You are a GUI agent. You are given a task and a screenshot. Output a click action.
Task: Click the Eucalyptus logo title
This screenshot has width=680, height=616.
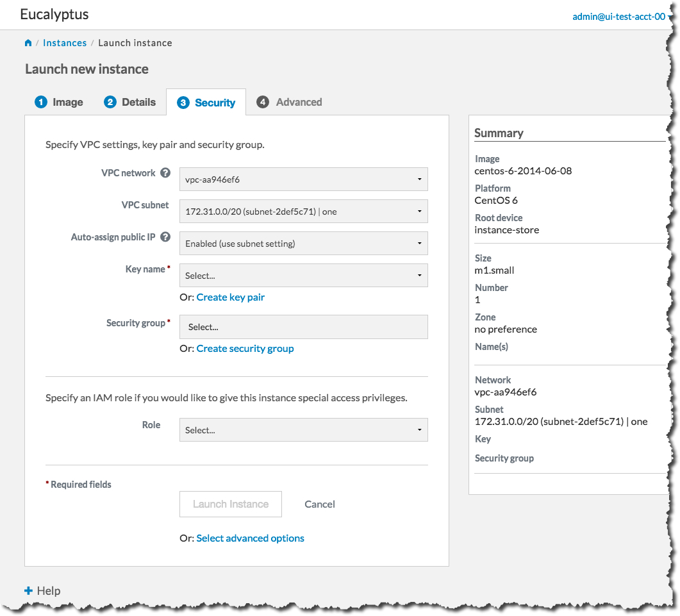click(x=54, y=14)
